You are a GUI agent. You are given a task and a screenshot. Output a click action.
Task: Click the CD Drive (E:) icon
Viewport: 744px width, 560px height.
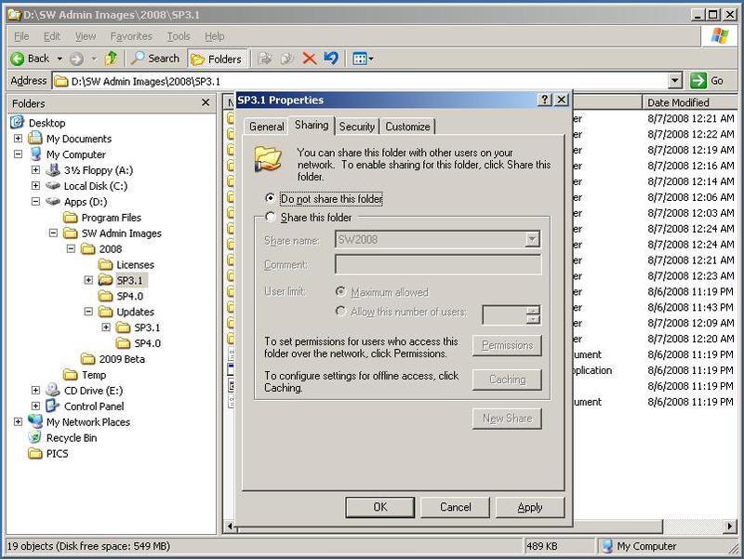click(x=52, y=390)
